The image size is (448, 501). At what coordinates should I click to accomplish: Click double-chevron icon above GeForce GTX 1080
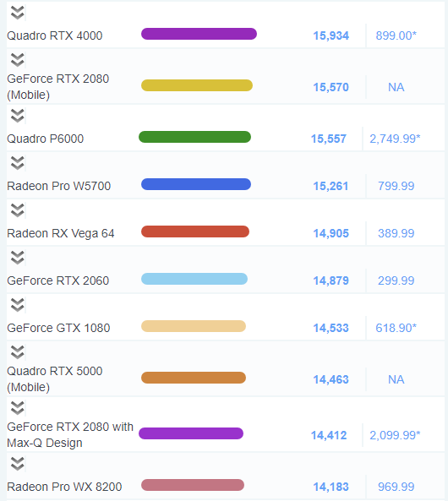pyautogui.click(x=17, y=305)
